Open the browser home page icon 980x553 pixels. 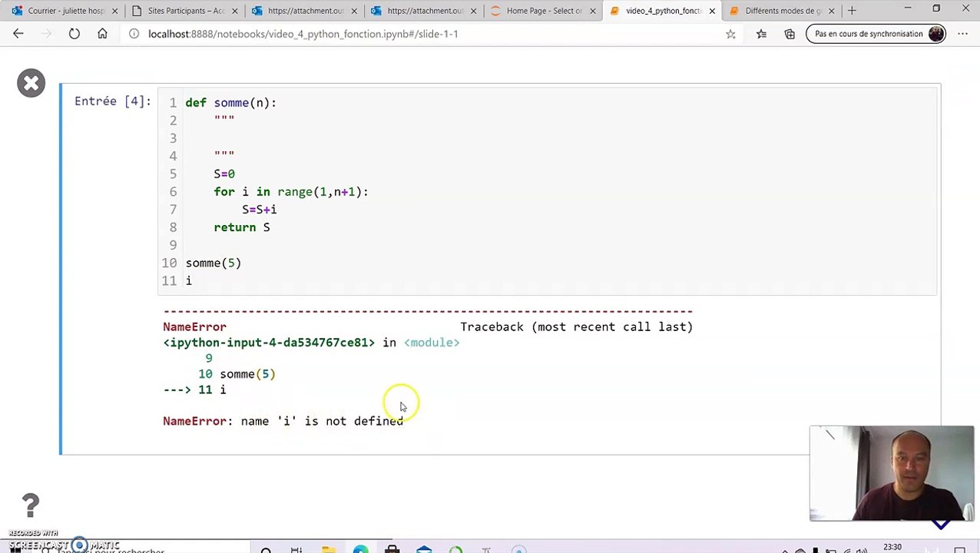[x=102, y=34]
